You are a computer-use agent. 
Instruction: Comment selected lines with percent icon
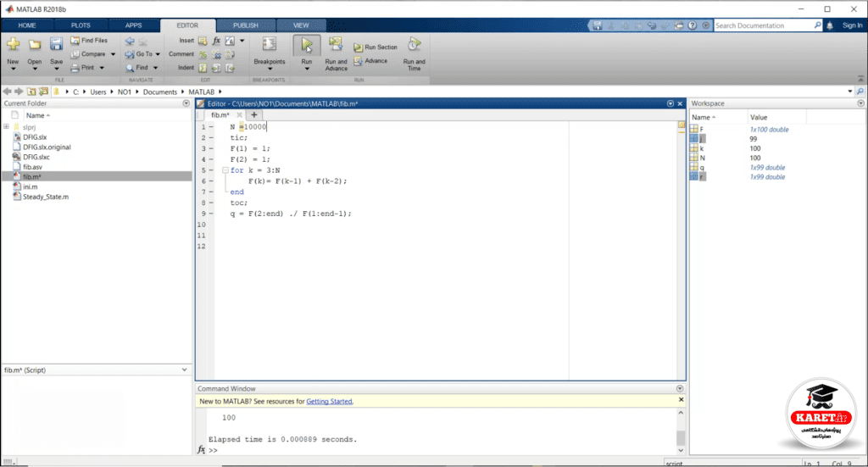point(203,54)
